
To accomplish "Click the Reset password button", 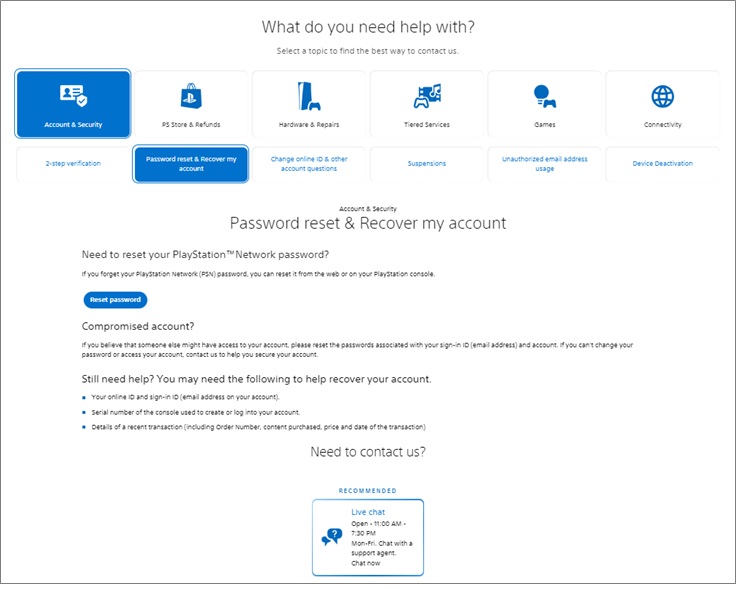I will (x=115, y=300).
